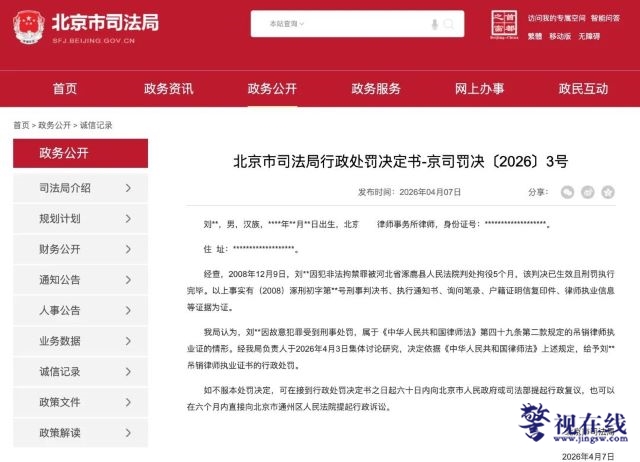The width and height of the screenshot is (640, 462).
Task: Expand the 政策文件 sidebar chevron
Action: click(x=128, y=402)
